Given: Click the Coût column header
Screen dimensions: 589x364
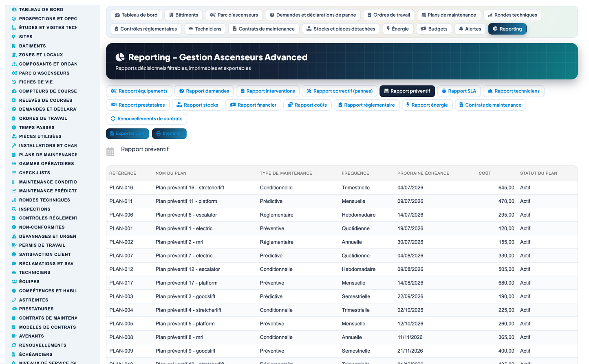Looking at the screenshot, I should tap(485, 173).
